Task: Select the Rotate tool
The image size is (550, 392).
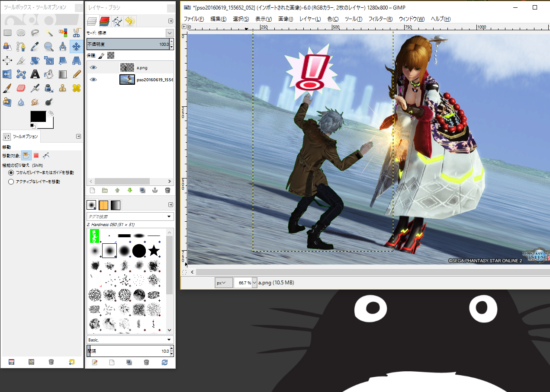Action: click(35, 60)
